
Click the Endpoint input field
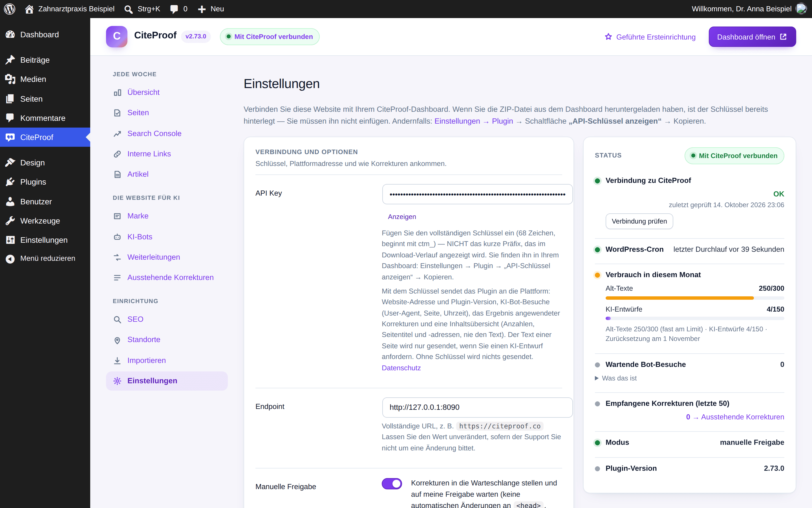[x=477, y=408]
